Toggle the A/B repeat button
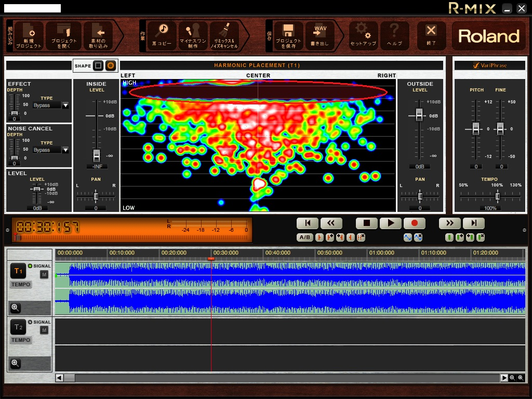This screenshot has width=532, height=399. tap(304, 237)
